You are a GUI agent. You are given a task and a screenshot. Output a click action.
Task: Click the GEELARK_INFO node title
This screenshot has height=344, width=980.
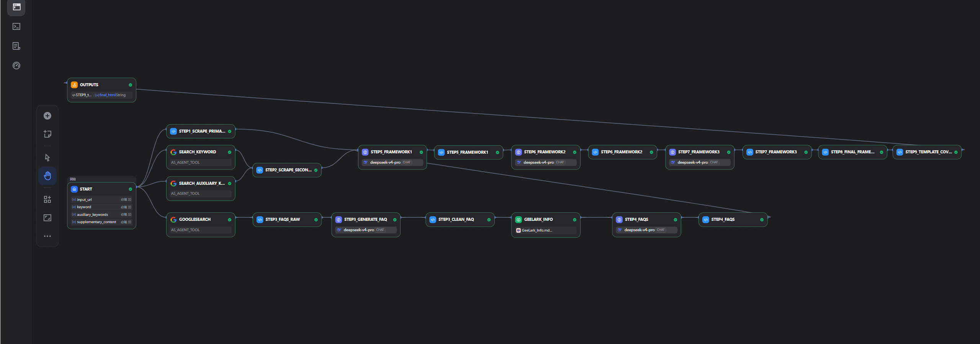[x=538, y=219]
